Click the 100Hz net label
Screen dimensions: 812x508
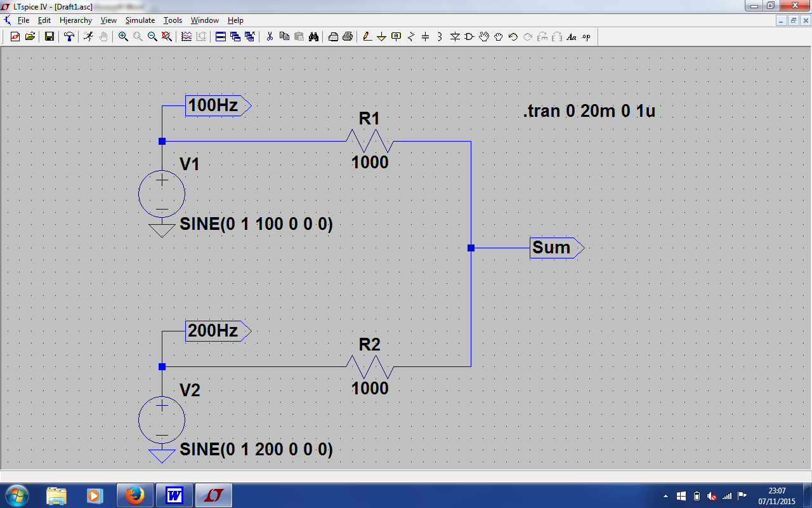[218, 105]
